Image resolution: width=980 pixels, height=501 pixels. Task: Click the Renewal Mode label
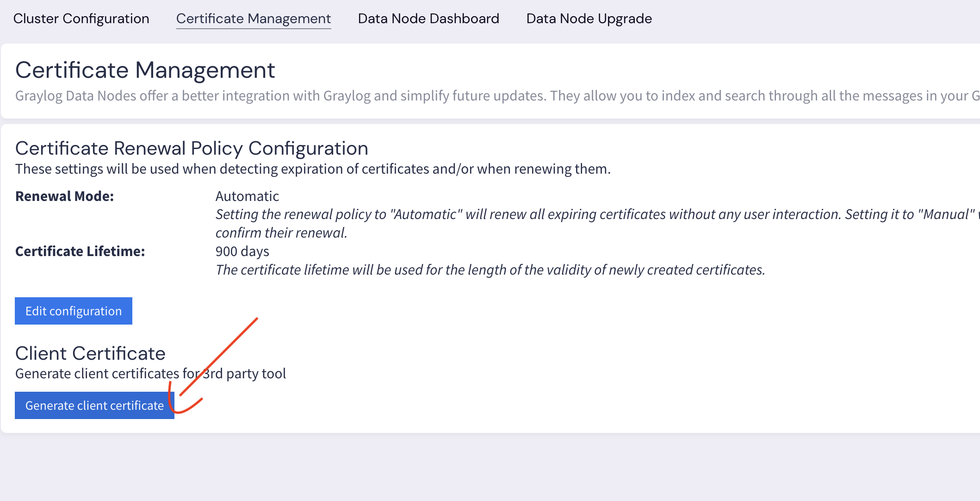(64, 196)
